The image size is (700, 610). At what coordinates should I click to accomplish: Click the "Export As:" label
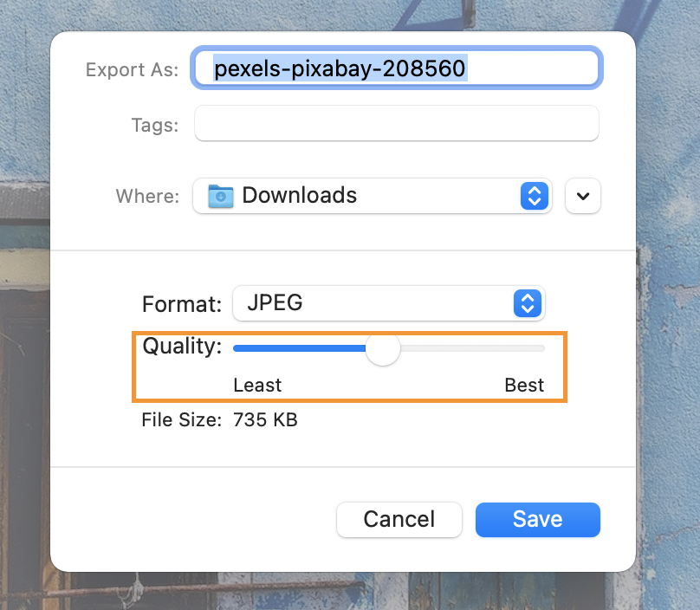click(132, 69)
